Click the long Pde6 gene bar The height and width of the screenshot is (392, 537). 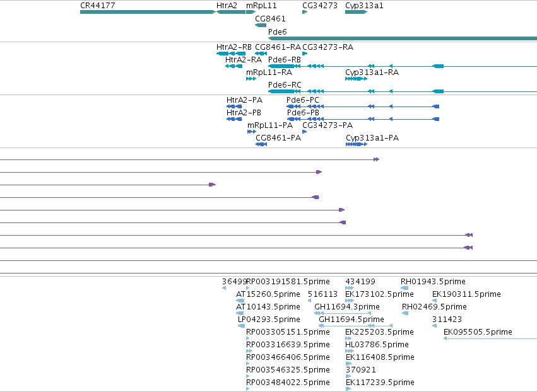(403, 38)
